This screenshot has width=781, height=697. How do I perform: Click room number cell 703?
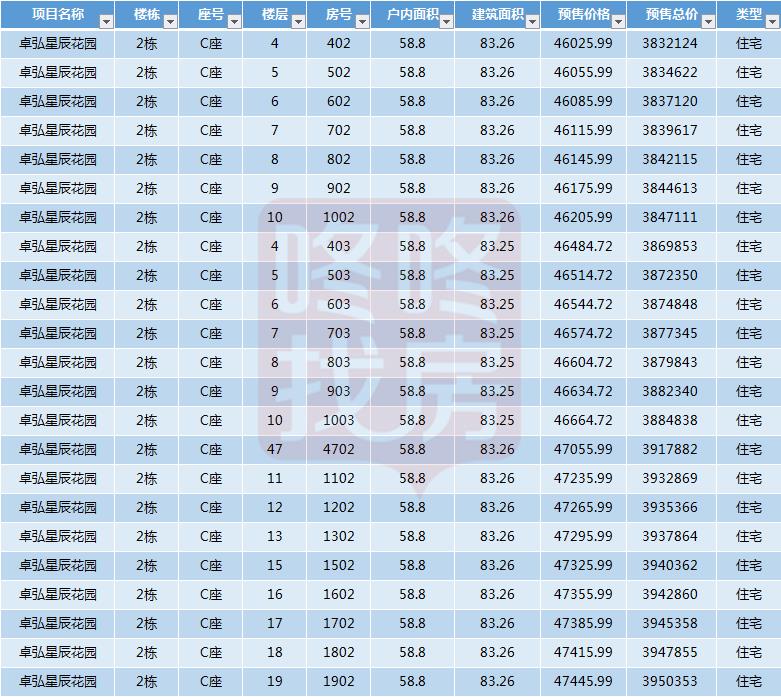click(339, 333)
